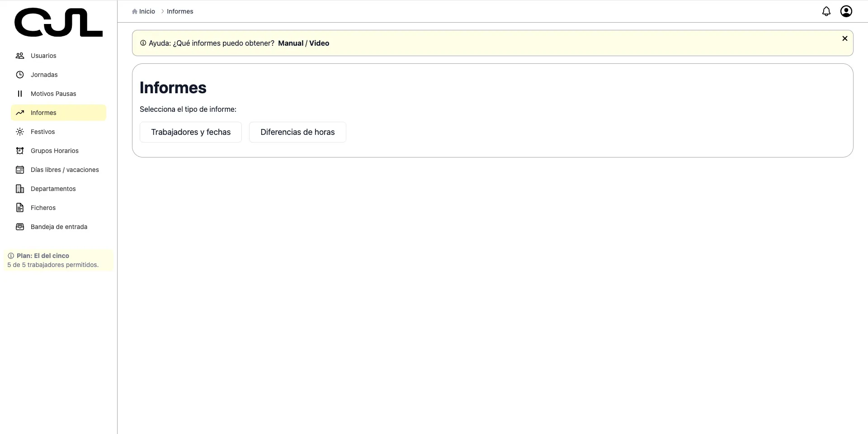Go to Inicio in breadcrumb
This screenshot has height=434, width=868.
146,11
